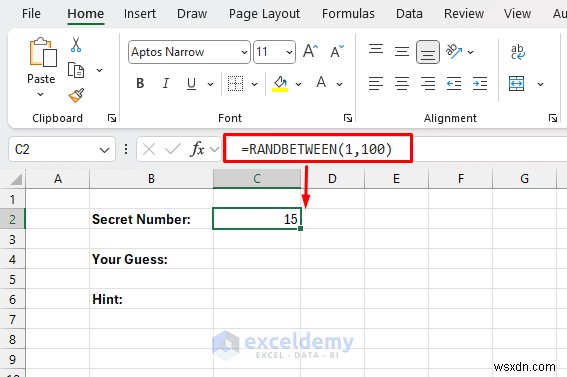Align text left
Viewport: 567px width, 377px height.
click(x=376, y=83)
